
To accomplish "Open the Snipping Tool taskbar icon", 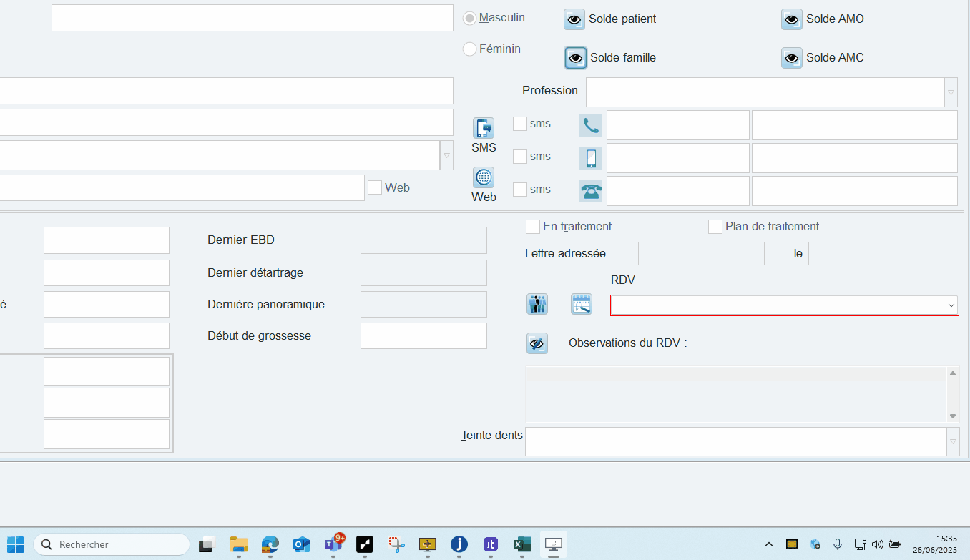I will tap(396, 544).
